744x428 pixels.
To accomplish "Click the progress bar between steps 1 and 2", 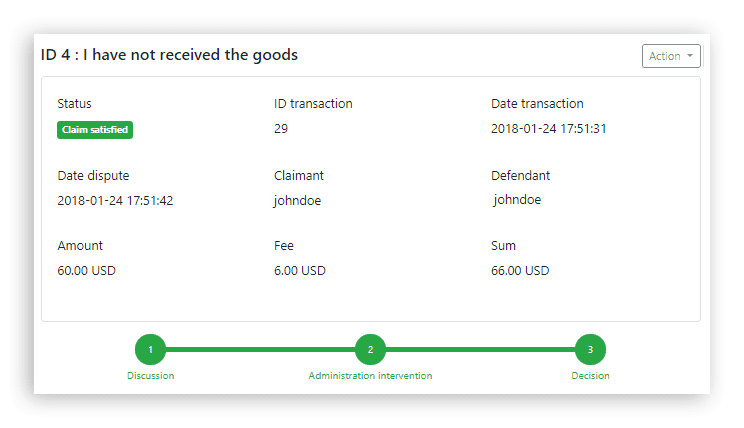I will tap(260, 349).
